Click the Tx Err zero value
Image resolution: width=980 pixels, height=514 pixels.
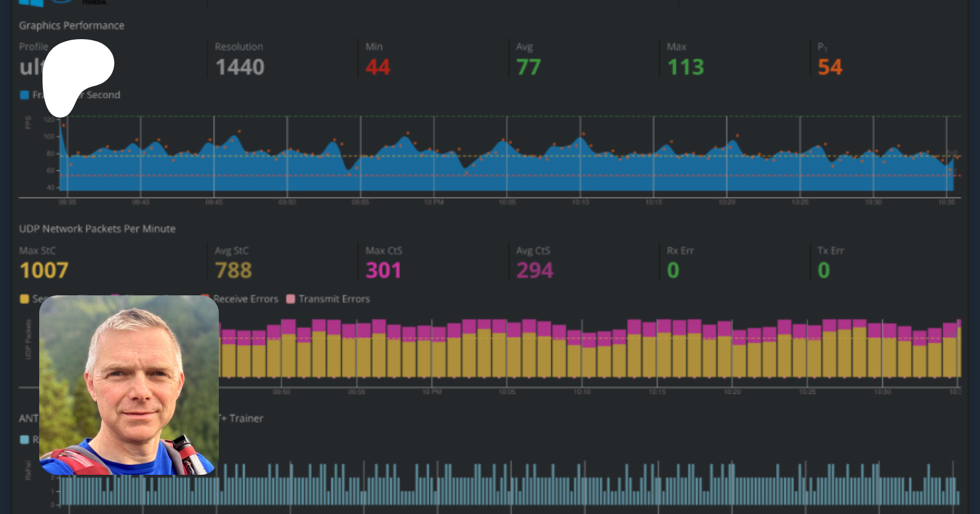(x=824, y=270)
